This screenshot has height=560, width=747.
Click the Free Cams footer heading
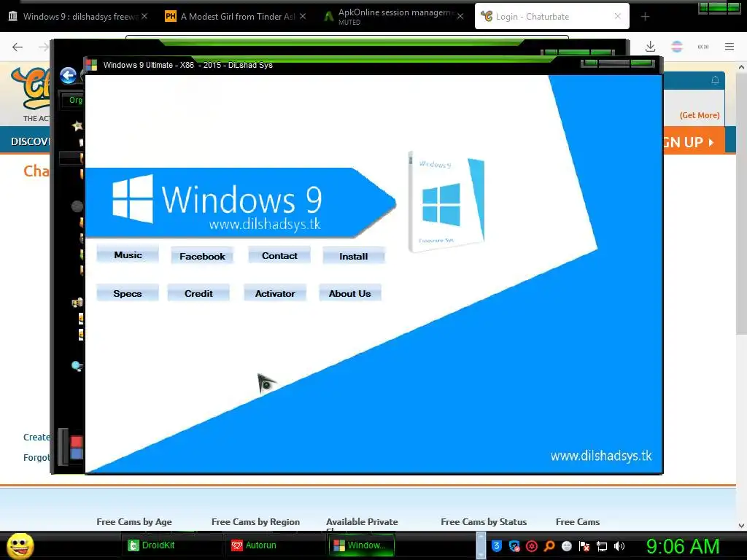[578, 522]
